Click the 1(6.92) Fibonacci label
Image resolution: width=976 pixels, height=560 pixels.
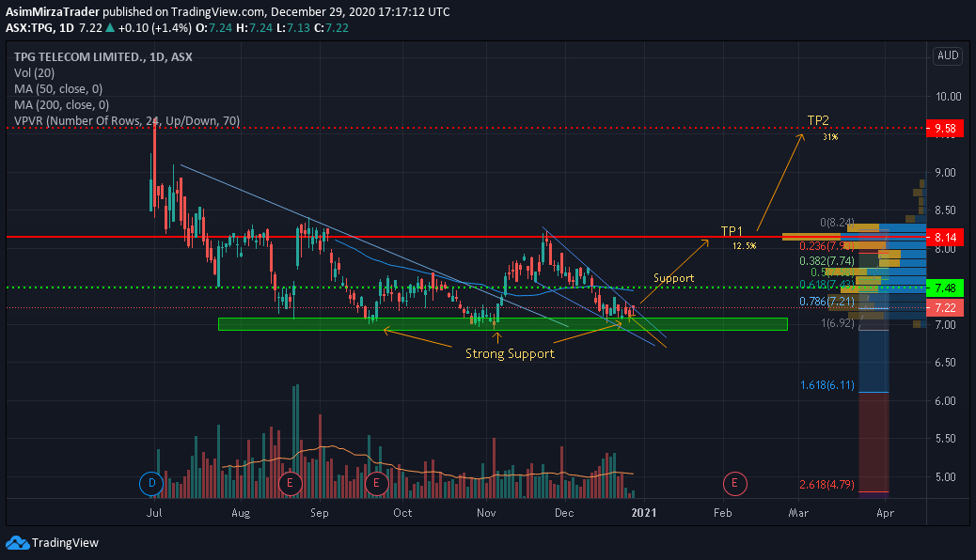pyautogui.click(x=837, y=323)
